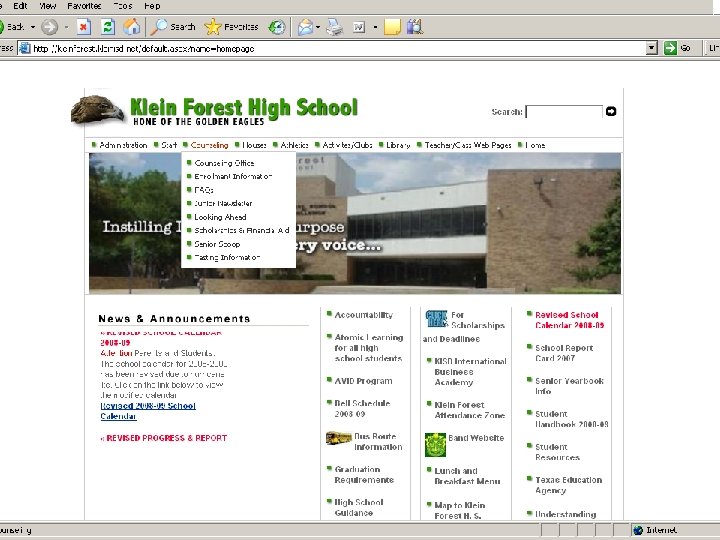This screenshot has width=720, height=540.
Task: Click the golden eagle logo
Action: [x=97, y=109]
